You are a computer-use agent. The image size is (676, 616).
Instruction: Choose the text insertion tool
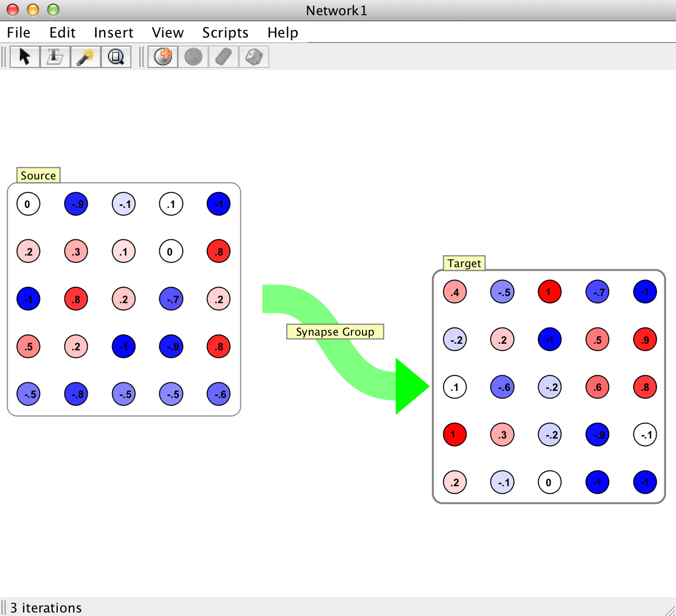(x=55, y=57)
